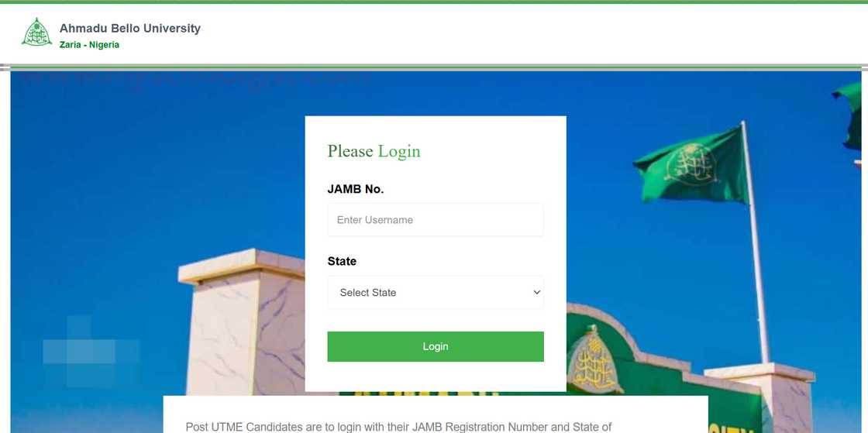Click the Ahmadu Bello University title text
868x433 pixels.
(130, 28)
